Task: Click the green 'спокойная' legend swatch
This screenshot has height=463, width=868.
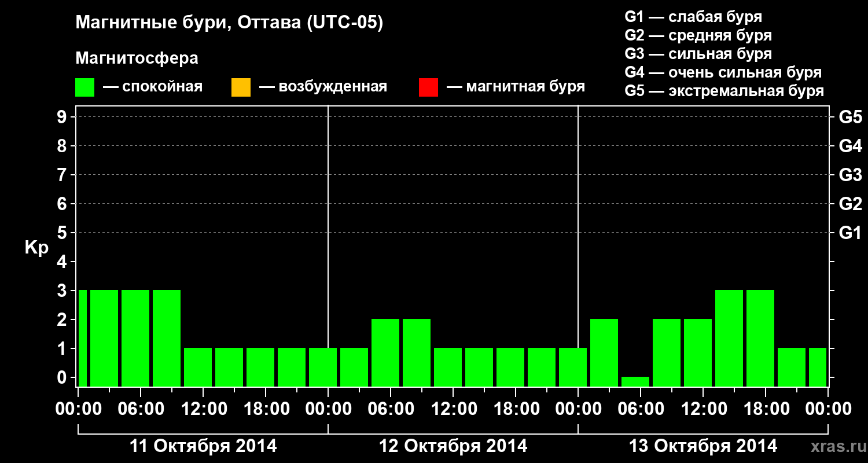Action: click(84, 87)
